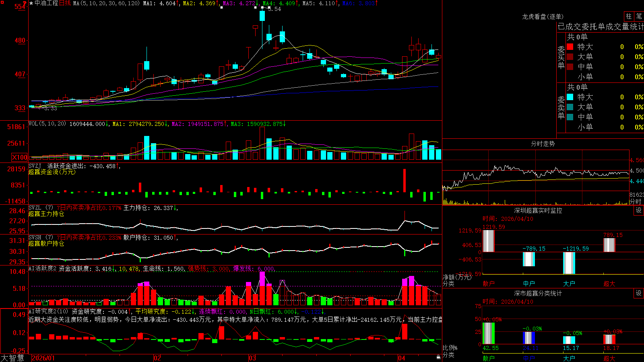Screen dimensions: 644x362
Task: Jump to the 03 month marker
Action: pos(252,358)
